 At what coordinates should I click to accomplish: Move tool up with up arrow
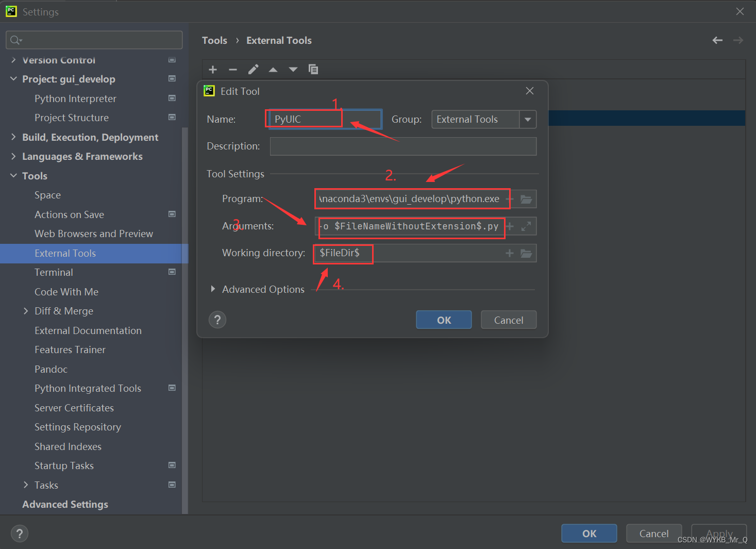(273, 70)
